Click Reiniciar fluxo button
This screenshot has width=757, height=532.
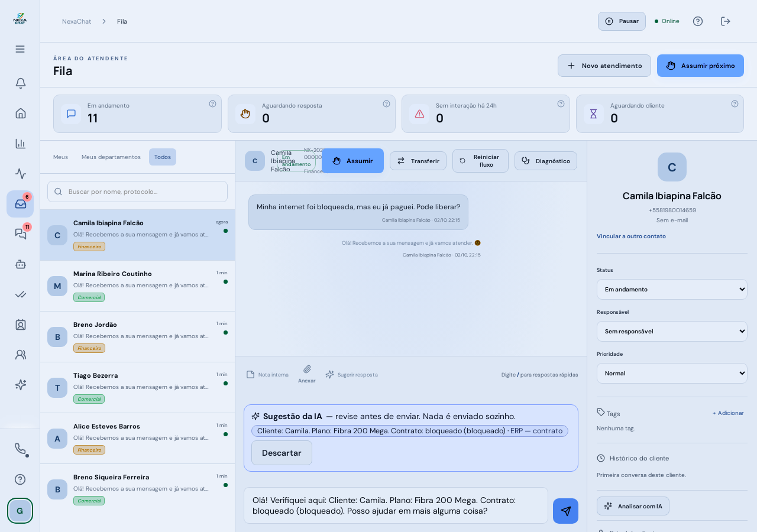(480, 161)
